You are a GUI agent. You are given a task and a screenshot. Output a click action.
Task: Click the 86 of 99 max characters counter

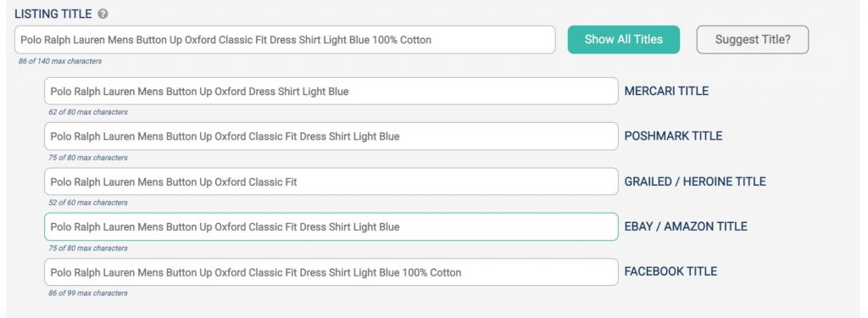click(x=88, y=293)
